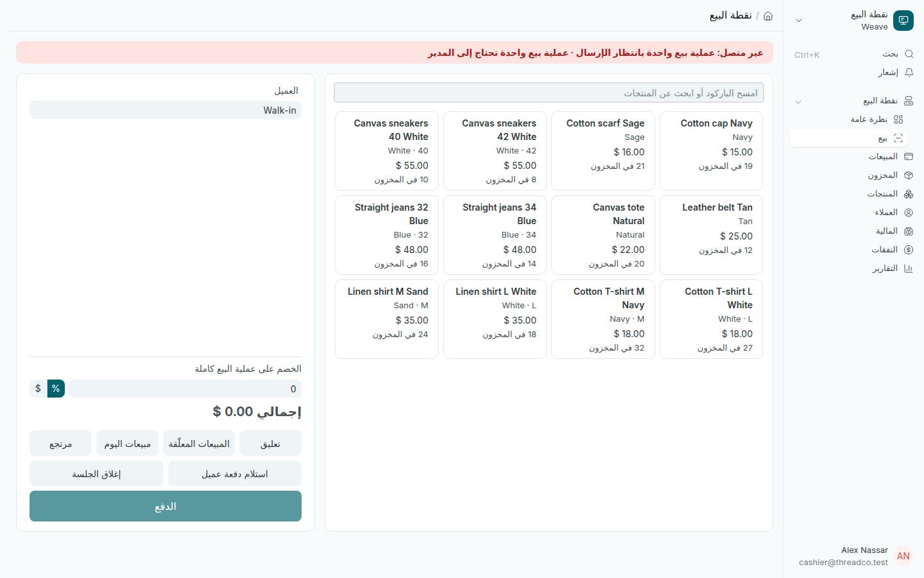Open التقارير reports chart icon
924x578 pixels.
click(909, 268)
